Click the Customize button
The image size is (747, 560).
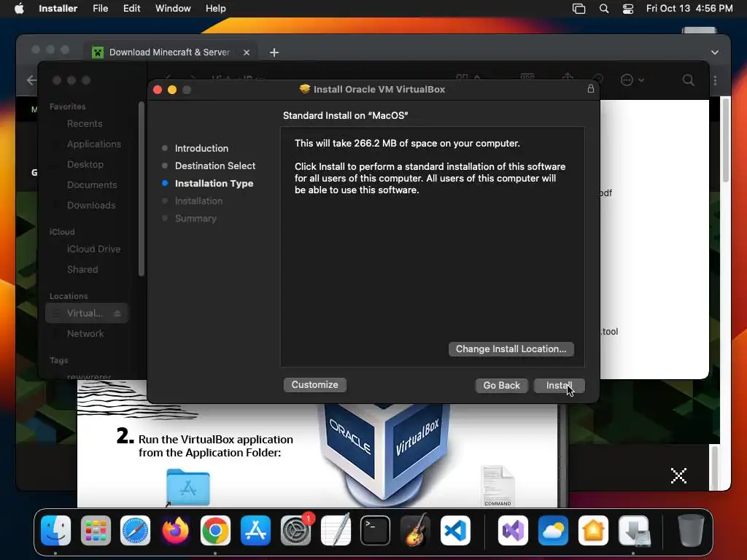315,385
